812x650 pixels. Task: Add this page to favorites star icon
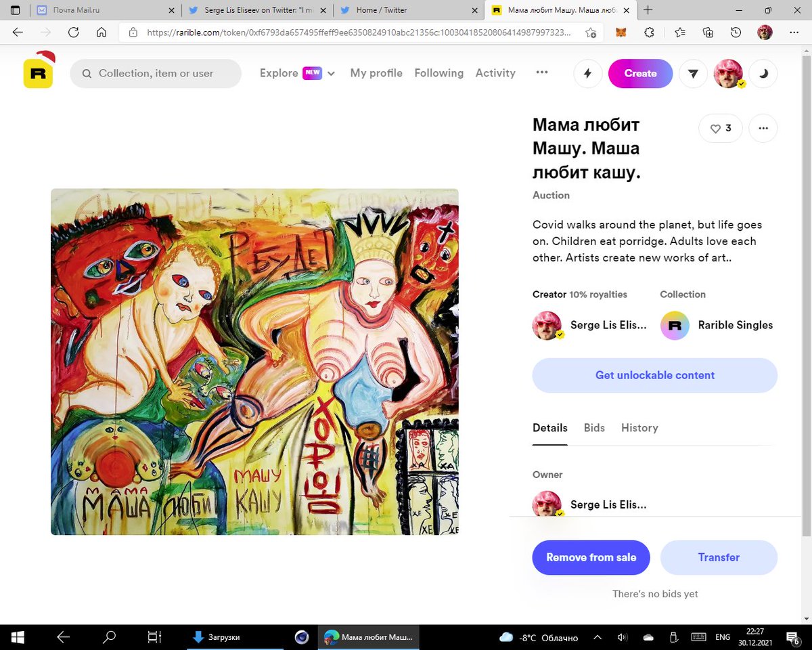tap(591, 32)
